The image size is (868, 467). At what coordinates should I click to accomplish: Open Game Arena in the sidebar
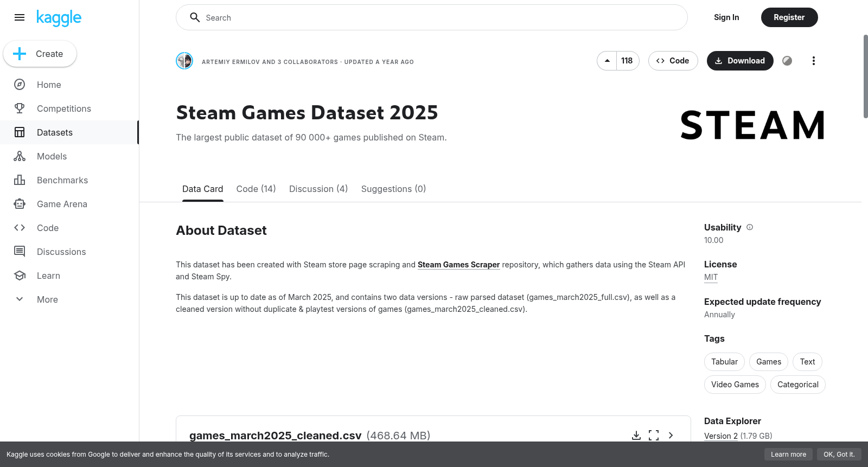click(69, 204)
